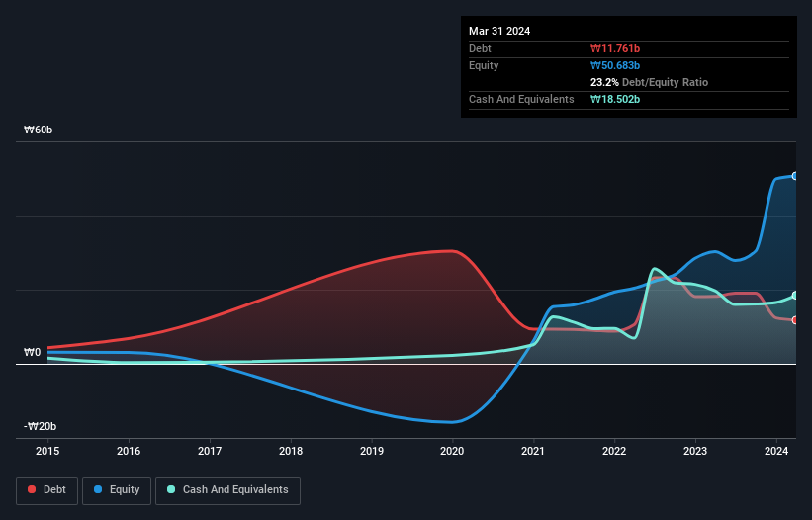
Task: Click the 2020 x-axis label
Action: (x=452, y=451)
